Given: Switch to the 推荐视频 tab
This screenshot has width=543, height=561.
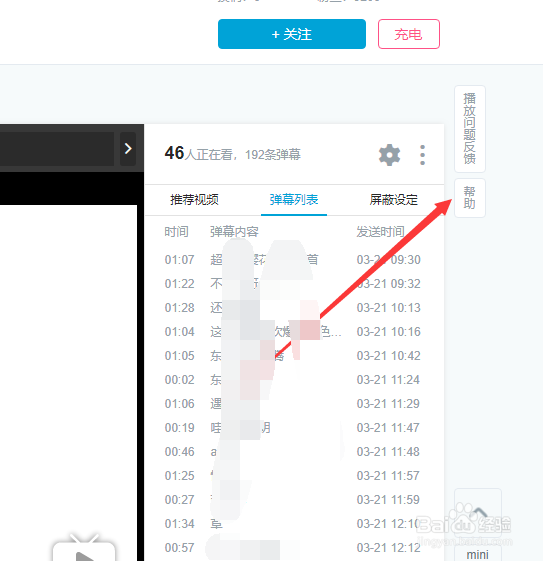Looking at the screenshot, I should coord(194,199).
